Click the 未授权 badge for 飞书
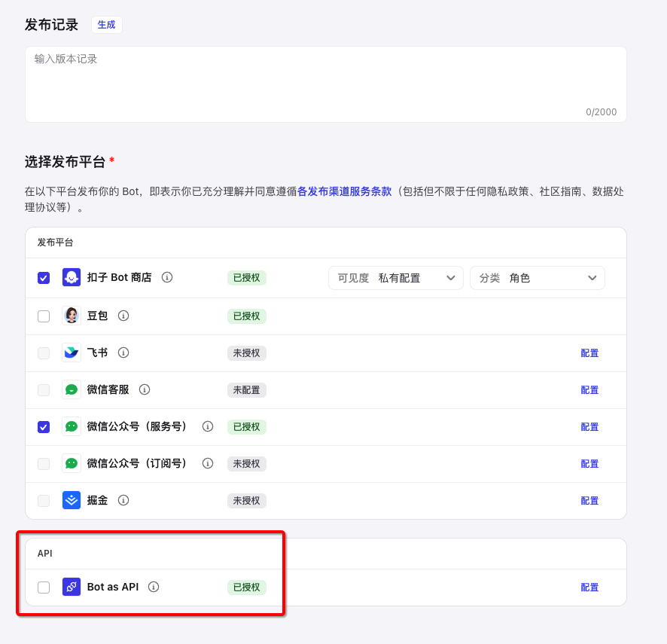This screenshot has height=644, width=667. pos(247,353)
